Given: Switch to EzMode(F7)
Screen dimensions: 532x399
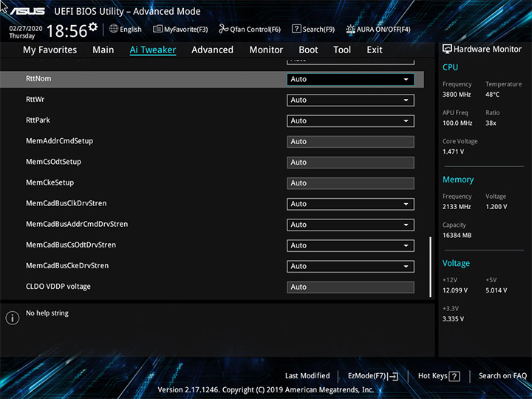Looking at the screenshot, I should (373, 376).
